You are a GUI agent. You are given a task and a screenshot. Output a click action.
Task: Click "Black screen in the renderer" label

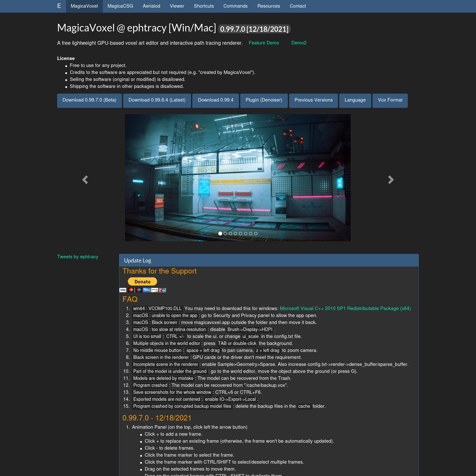[161, 357]
